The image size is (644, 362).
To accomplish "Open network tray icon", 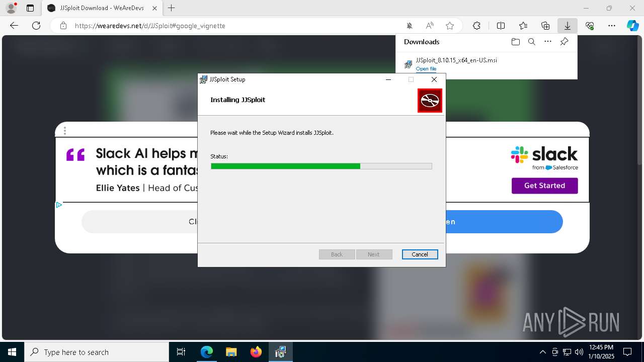I will [x=567, y=352].
